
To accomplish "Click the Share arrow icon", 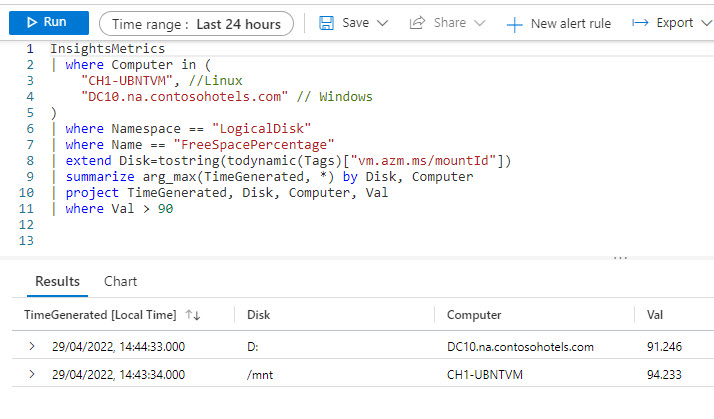I will (418, 22).
